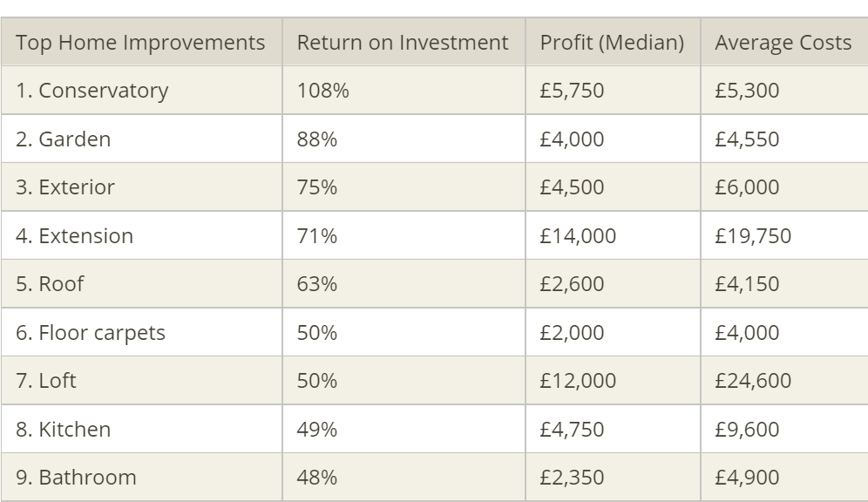Select the £12,000 loft profit cell
The image size is (868, 502).
(x=578, y=381)
